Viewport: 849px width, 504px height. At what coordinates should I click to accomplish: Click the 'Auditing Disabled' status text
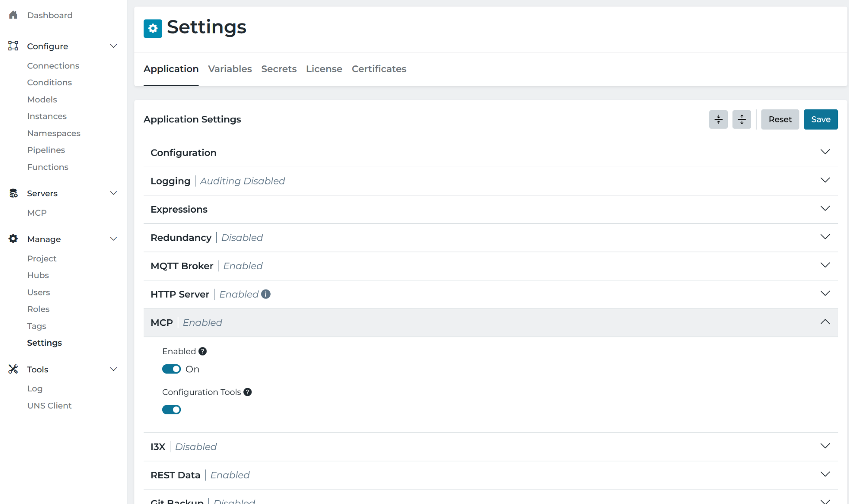pyautogui.click(x=242, y=181)
